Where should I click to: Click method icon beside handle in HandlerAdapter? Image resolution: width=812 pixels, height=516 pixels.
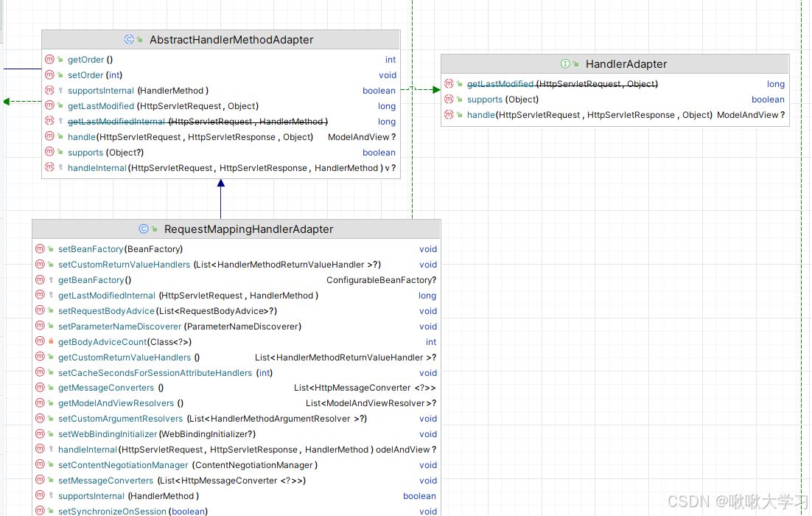pos(449,115)
